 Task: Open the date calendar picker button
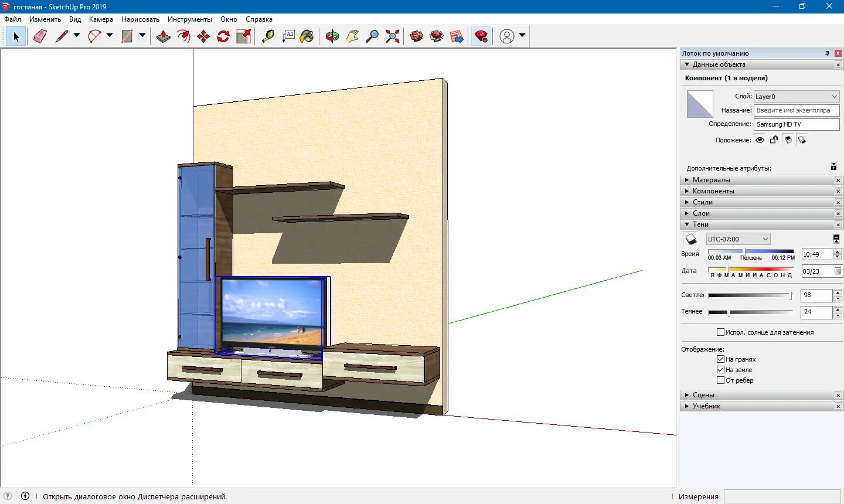tap(838, 271)
